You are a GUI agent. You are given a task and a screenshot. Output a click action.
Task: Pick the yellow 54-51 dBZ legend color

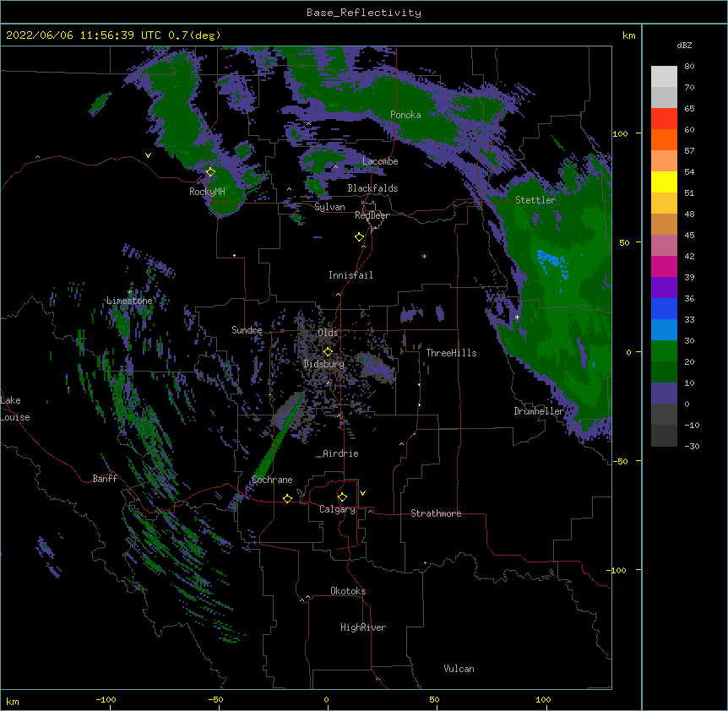tap(664, 182)
